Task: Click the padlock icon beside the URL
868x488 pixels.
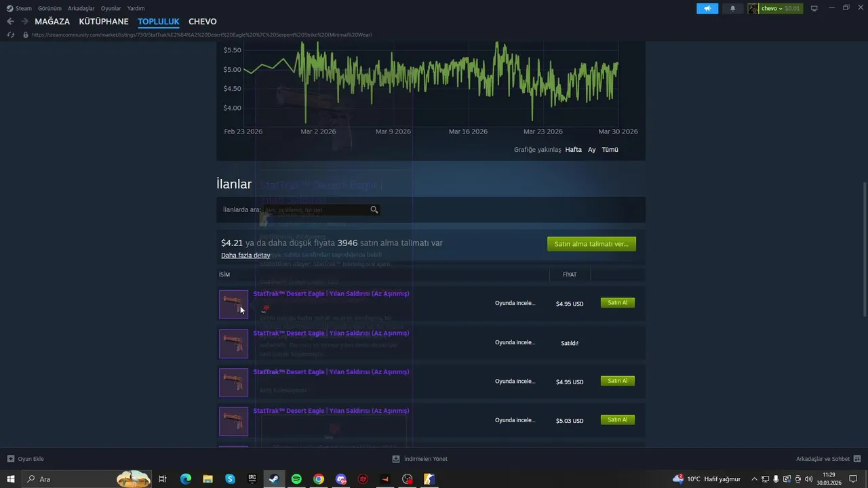Action: [x=26, y=35]
